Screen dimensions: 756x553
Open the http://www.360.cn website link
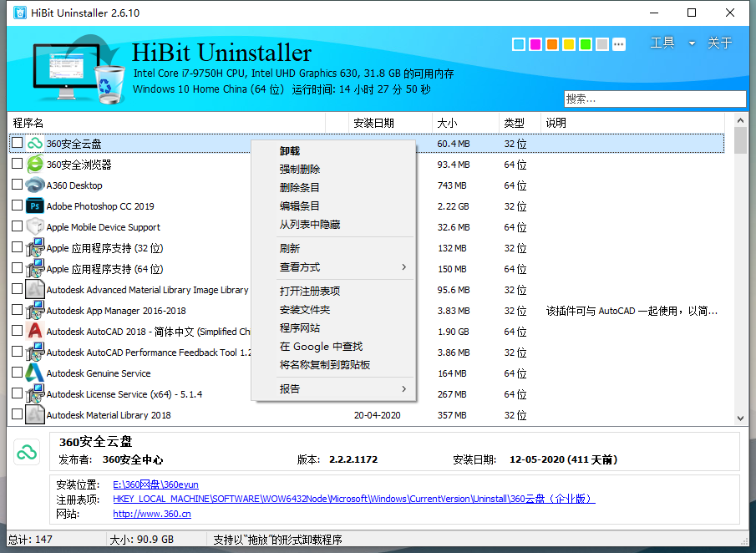click(152, 514)
